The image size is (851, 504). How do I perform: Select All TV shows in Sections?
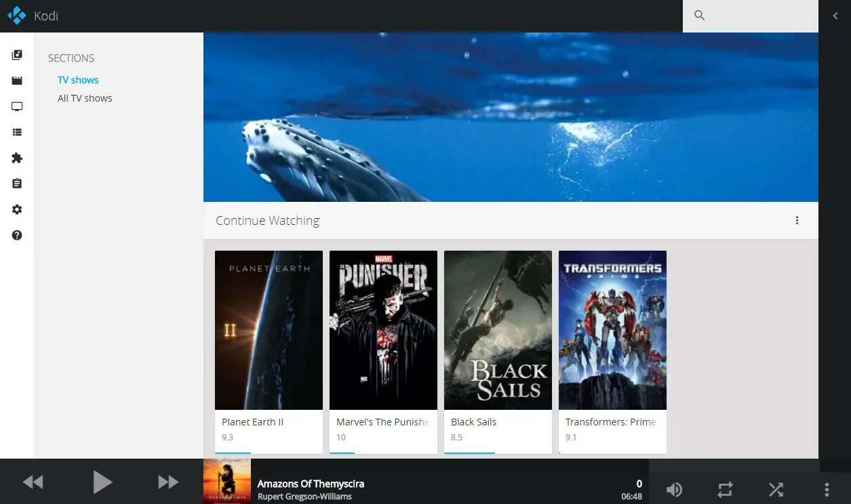(x=85, y=98)
